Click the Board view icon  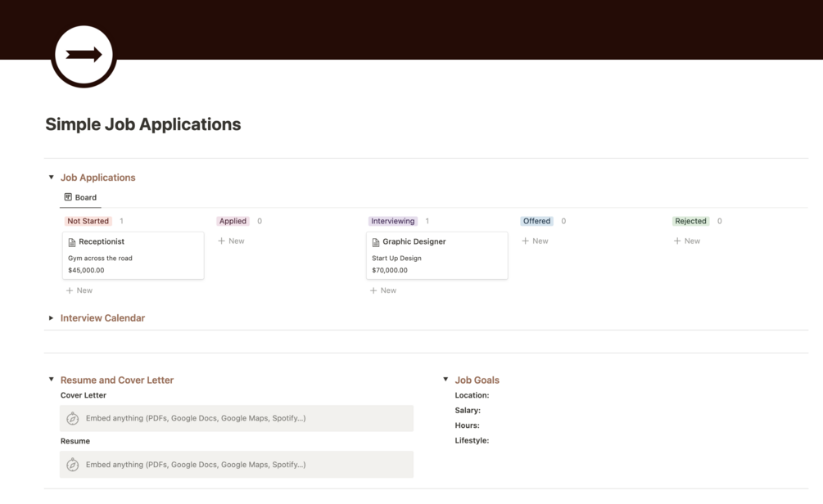pos(68,197)
